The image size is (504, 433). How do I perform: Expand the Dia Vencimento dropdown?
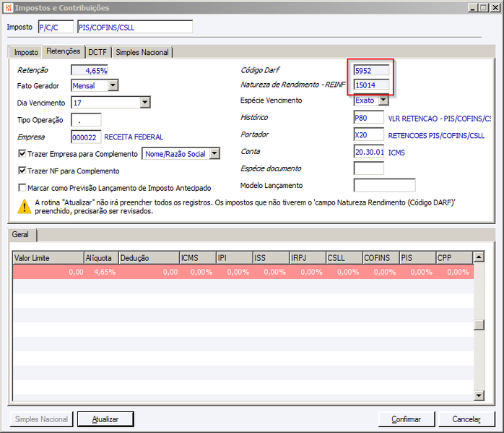[x=145, y=103]
